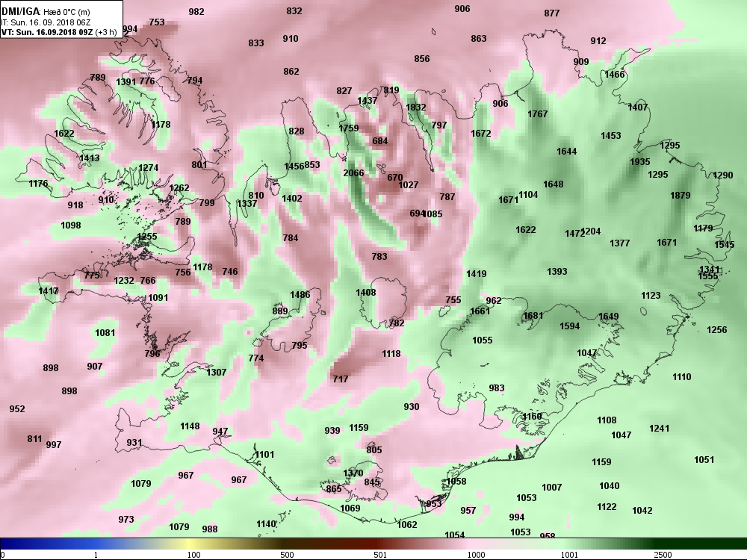Select the 1307 height label
The height and width of the screenshot is (560, 747).
[217, 373]
